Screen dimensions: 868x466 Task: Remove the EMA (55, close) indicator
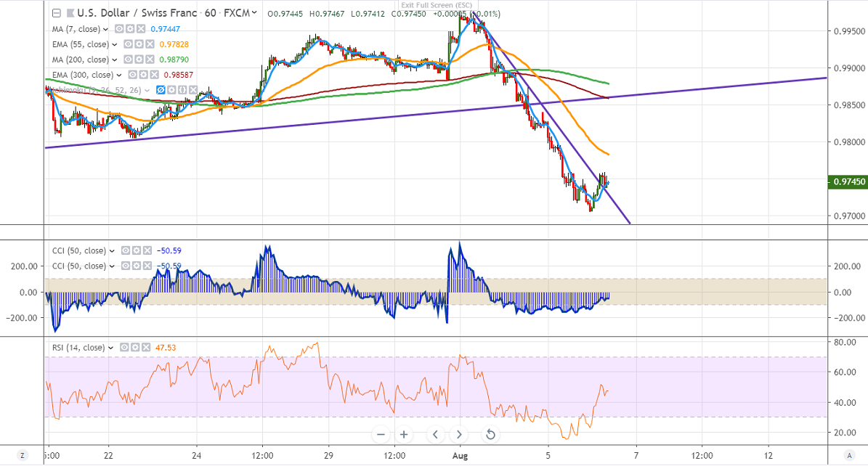[x=149, y=44]
